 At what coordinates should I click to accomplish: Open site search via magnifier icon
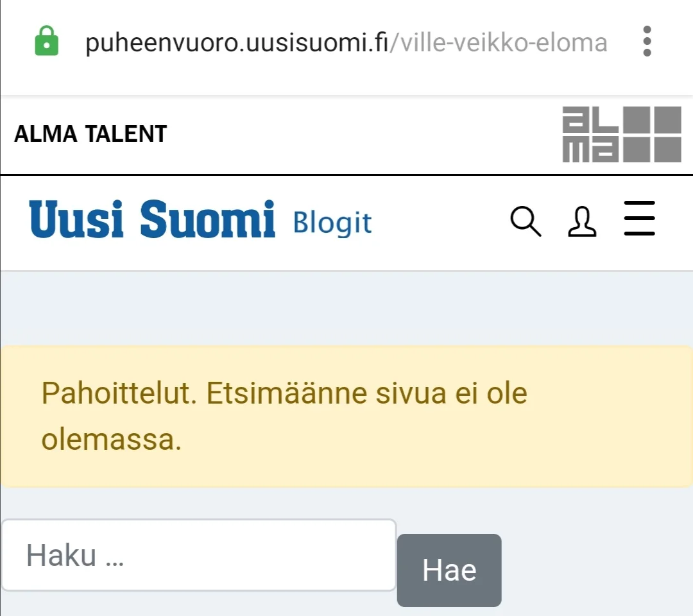coord(525,221)
